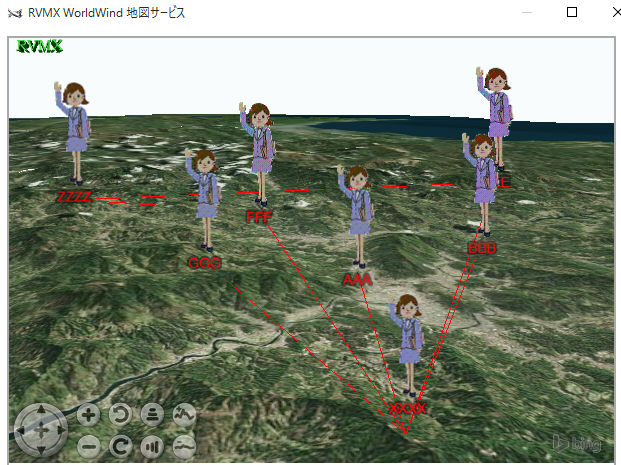
Task: Increase terrain vertical exaggeration
Action: [184, 414]
